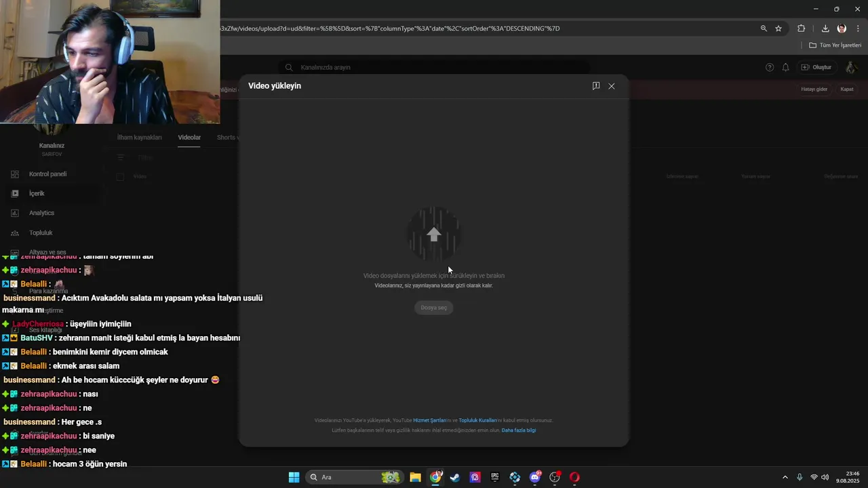This screenshot has width=868, height=488.
Task: Close the Video yükleyin dialog
Action: [x=612, y=86]
